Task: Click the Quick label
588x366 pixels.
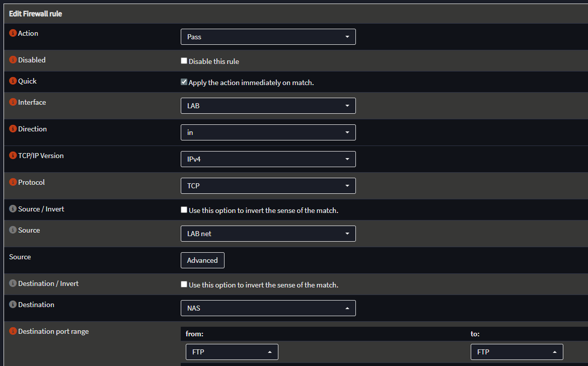Action: point(27,82)
